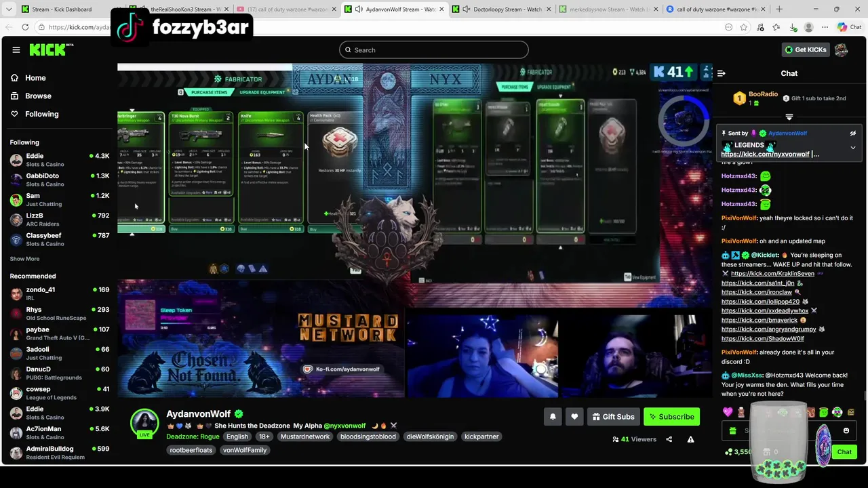
Task: Open kick.com/KraklinSeven link in chat
Action: pos(772,274)
